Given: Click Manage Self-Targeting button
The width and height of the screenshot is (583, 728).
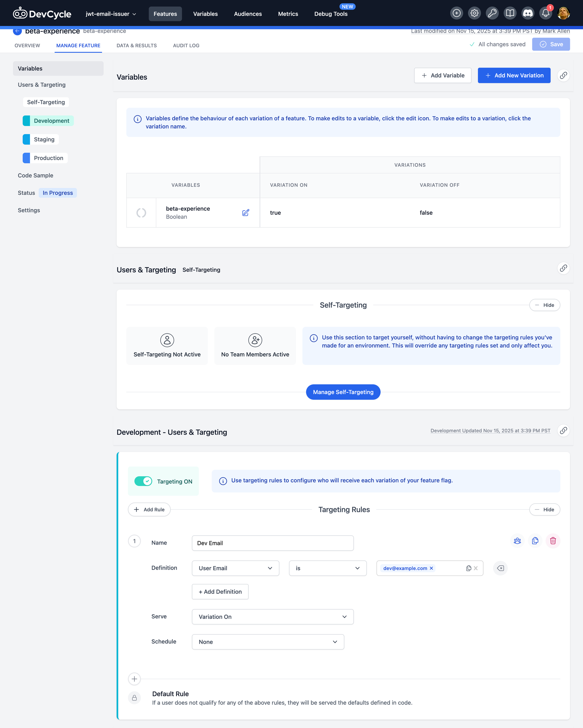Looking at the screenshot, I should point(343,392).
